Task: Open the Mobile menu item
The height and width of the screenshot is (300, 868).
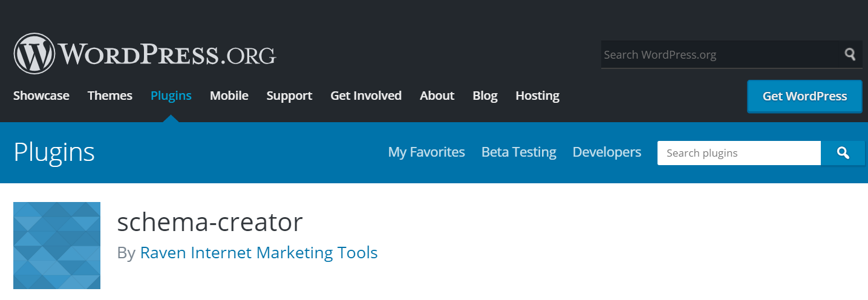Action: (x=229, y=96)
